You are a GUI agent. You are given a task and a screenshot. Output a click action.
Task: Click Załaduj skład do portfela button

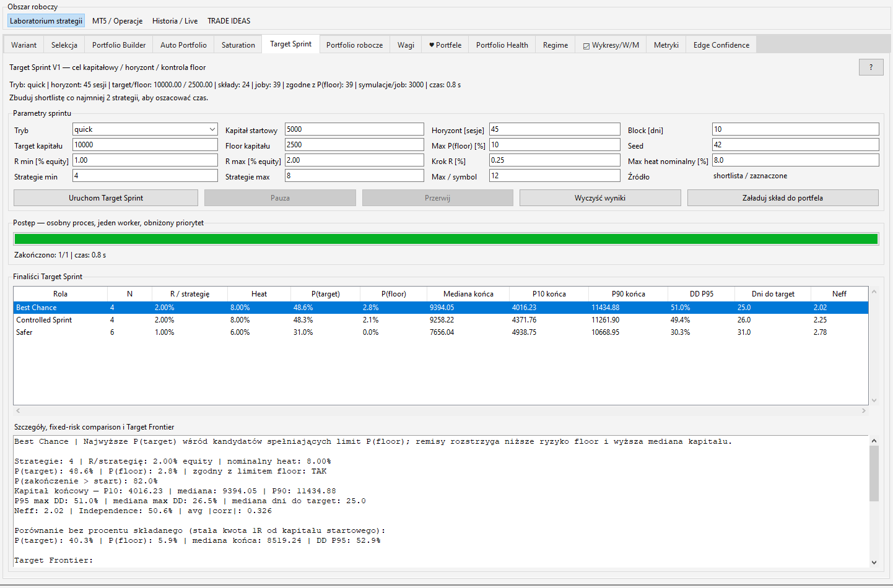click(783, 198)
